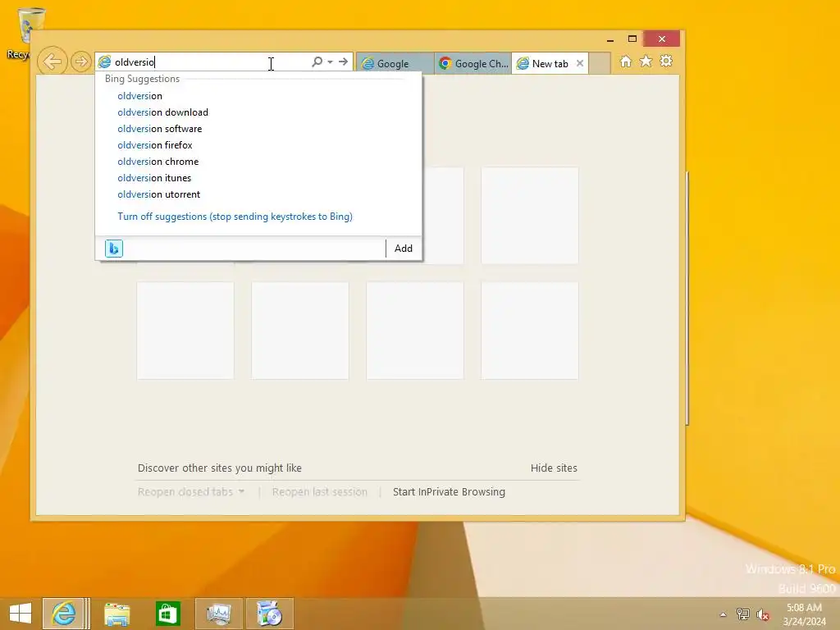Click IE page icon in address bar
840x630 pixels.
104,62
